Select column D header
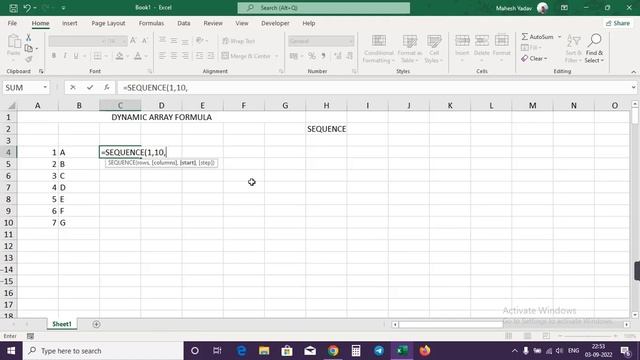The height and width of the screenshot is (360, 640). point(161,105)
